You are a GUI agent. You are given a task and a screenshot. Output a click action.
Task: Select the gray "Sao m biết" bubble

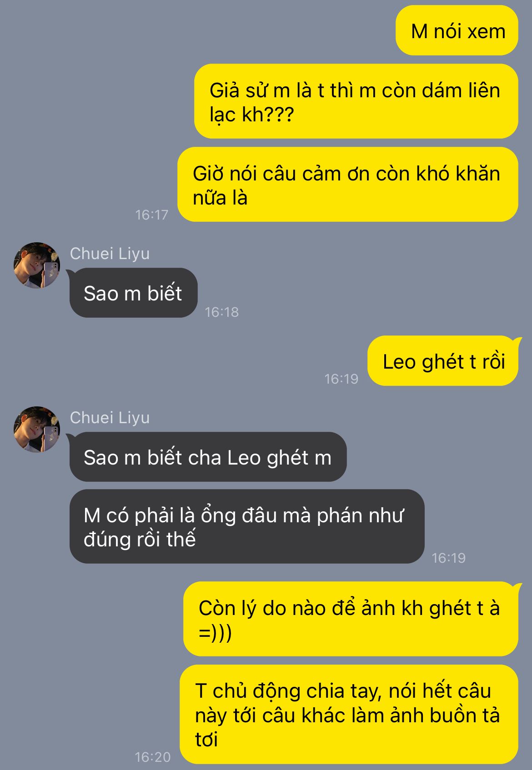coord(133,293)
